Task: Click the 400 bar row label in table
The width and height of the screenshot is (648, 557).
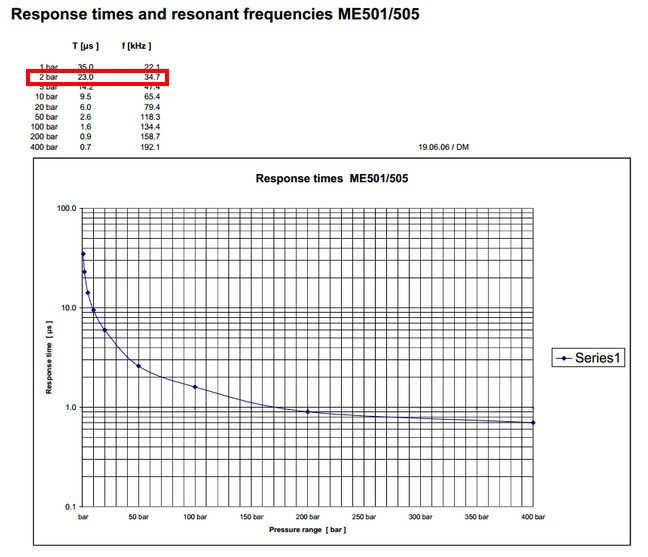Action: tap(43, 147)
